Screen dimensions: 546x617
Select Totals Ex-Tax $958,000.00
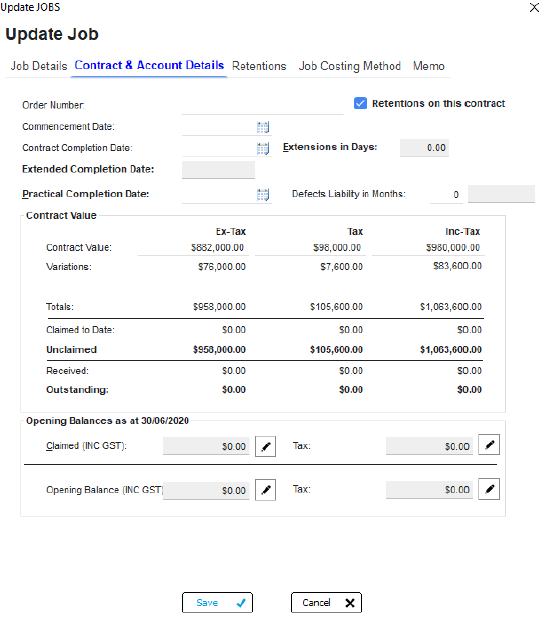tap(220, 307)
